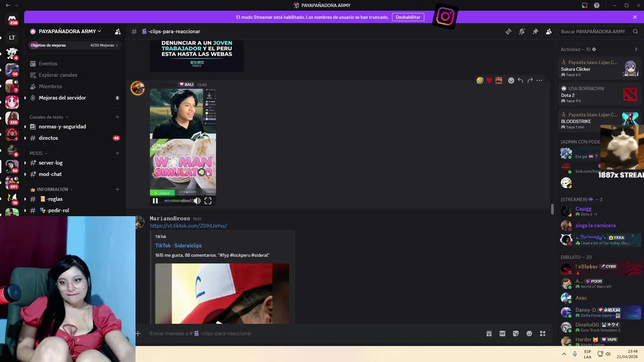Open the LT server icon
The height and width of the screenshot is (362, 644).
pos(12,37)
